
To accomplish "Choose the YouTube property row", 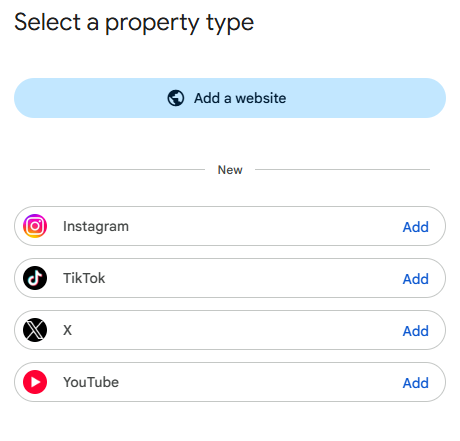I will (x=230, y=382).
